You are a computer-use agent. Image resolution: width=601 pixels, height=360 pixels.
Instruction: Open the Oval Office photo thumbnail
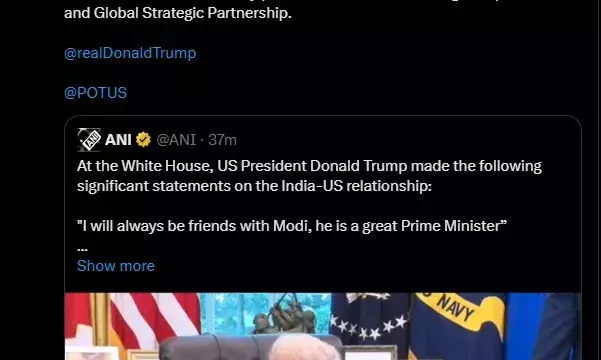pos(323,326)
